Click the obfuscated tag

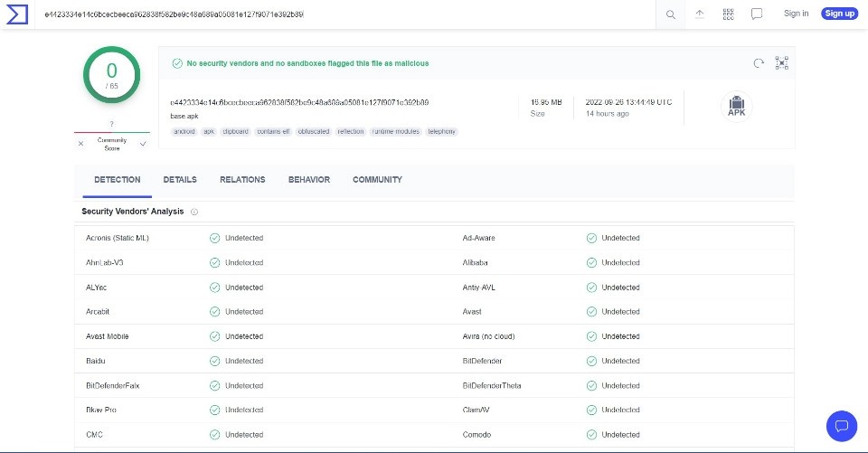314,132
